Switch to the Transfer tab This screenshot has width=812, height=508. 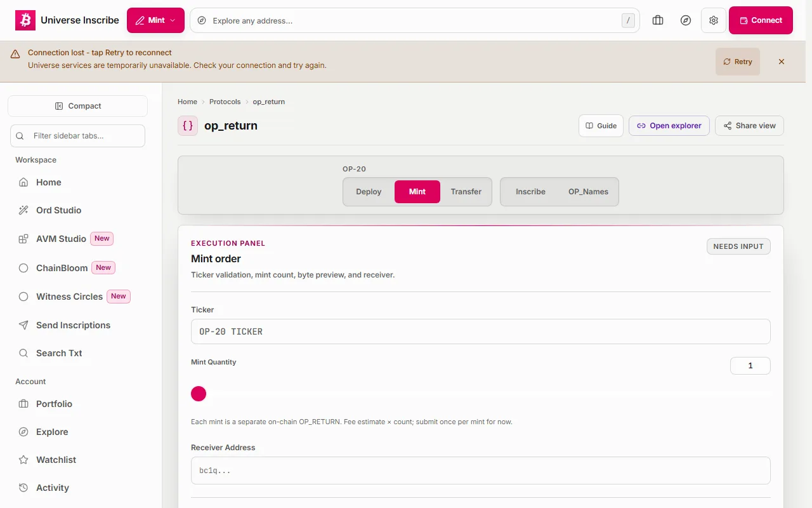tap(466, 192)
